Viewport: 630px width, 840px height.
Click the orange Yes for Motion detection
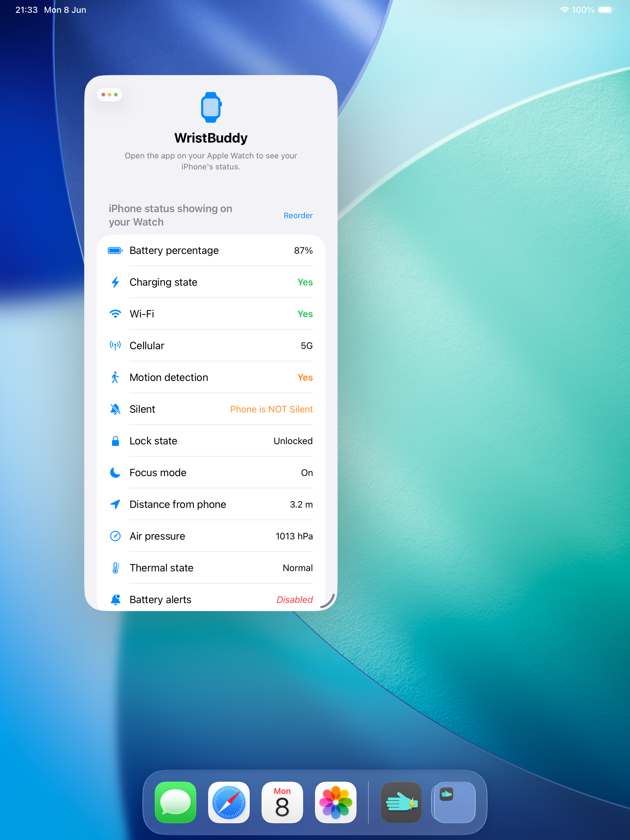305,378
